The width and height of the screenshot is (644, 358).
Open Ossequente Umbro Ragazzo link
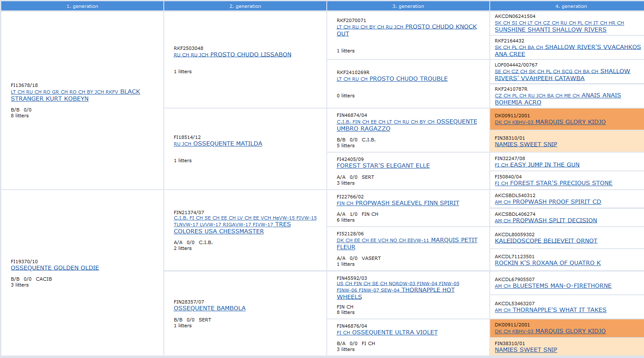pos(363,128)
